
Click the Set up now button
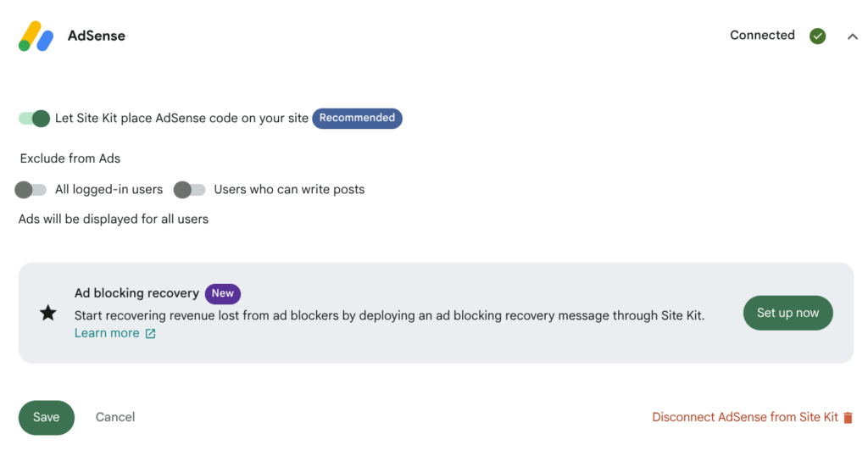[787, 314]
